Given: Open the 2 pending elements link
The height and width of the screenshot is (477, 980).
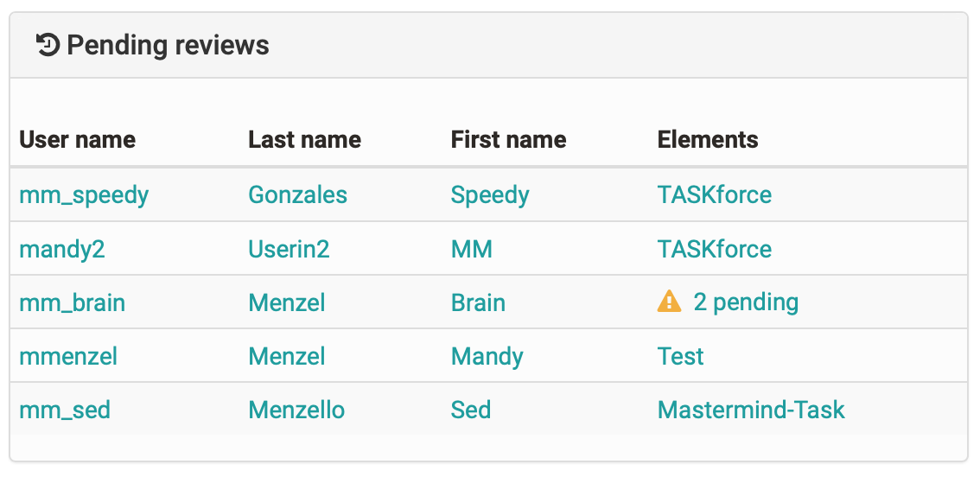Looking at the screenshot, I should [x=746, y=302].
